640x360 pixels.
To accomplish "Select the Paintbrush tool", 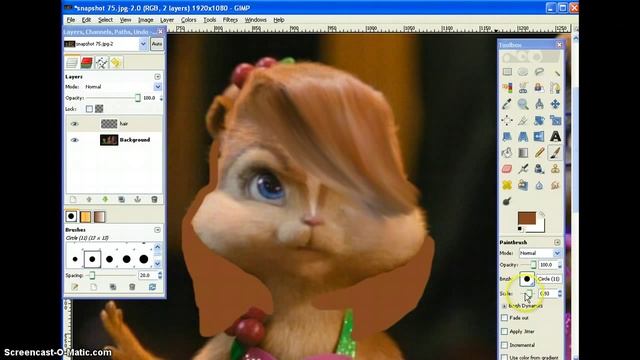I will (x=555, y=153).
